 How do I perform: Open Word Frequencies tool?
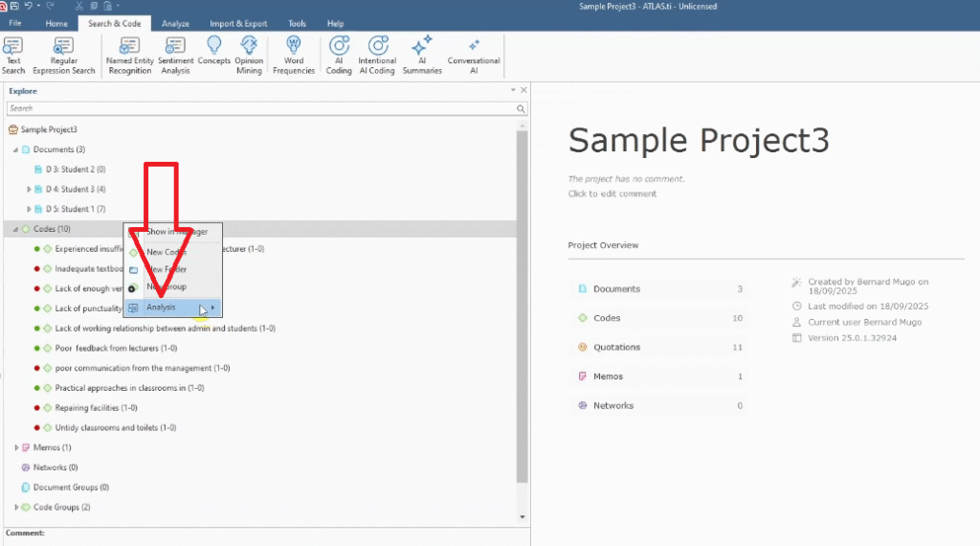tap(294, 55)
